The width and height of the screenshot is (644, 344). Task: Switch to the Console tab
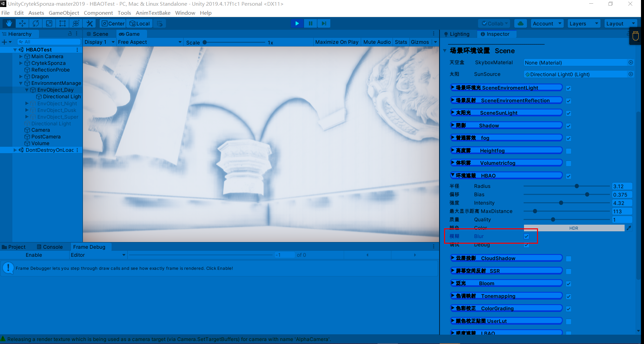pos(50,247)
